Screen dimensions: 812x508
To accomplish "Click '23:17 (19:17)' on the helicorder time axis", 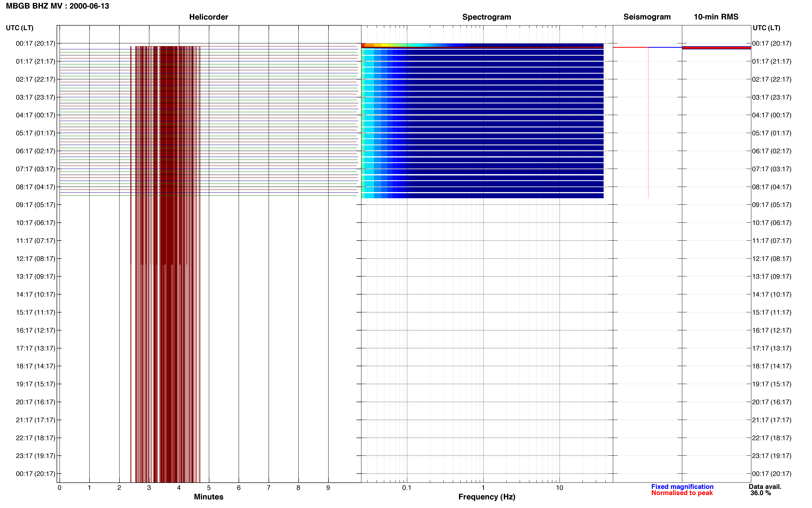I will point(35,456).
